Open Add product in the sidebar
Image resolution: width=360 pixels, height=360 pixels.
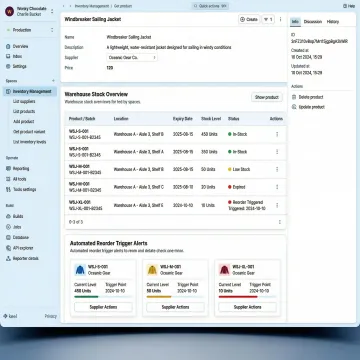pyautogui.click(x=23, y=122)
